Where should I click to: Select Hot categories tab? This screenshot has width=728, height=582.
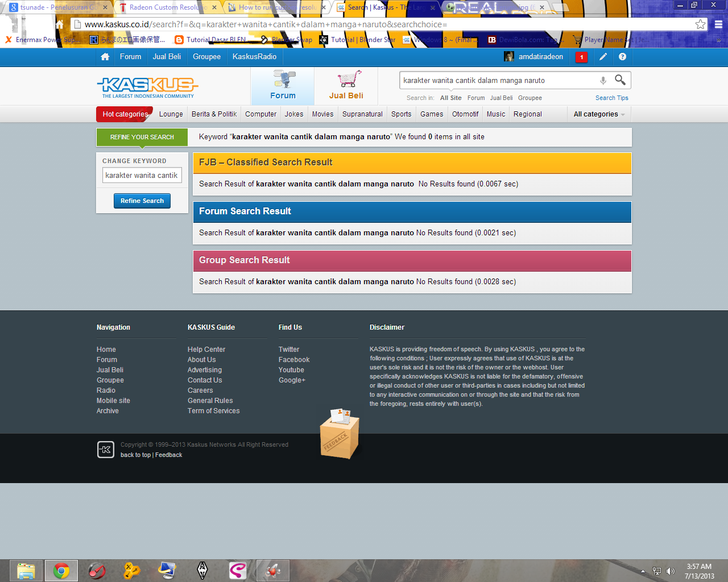click(x=125, y=114)
